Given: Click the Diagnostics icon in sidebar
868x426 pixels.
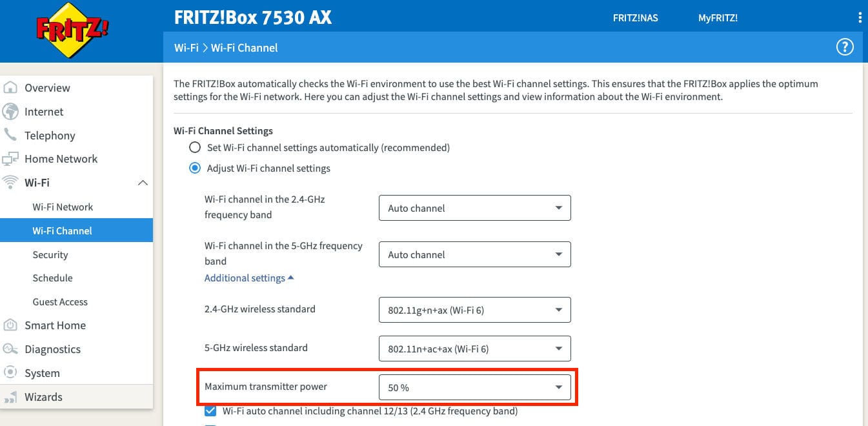Looking at the screenshot, I should coord(10,349).
